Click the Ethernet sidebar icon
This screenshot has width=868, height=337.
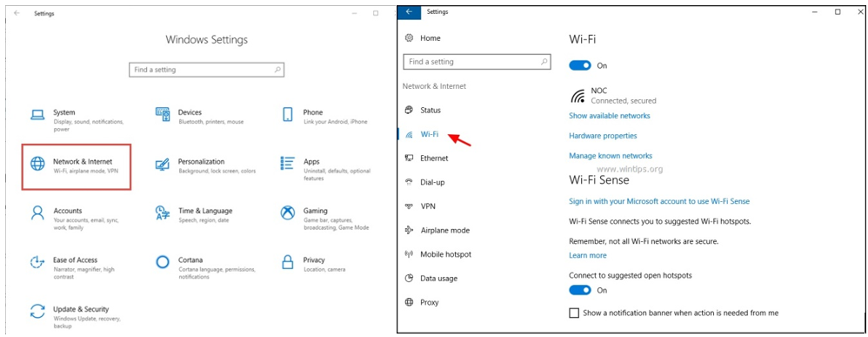(x=409, y=158)
